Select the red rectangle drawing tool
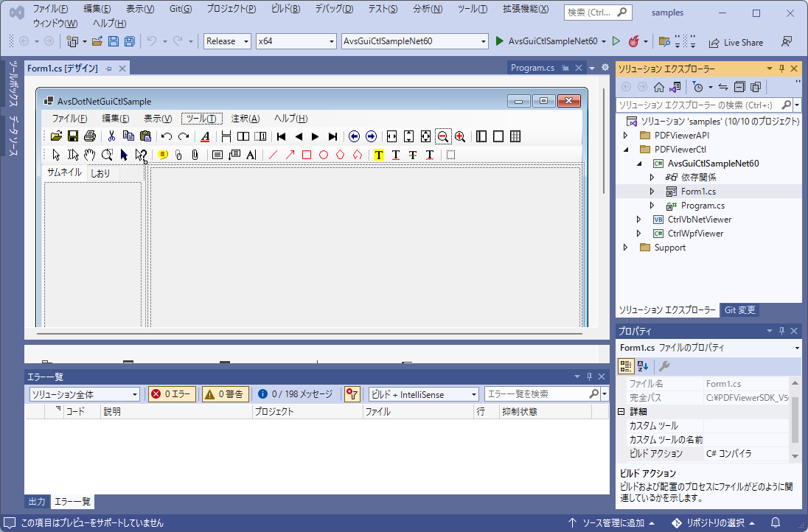 tap(307, 155)
